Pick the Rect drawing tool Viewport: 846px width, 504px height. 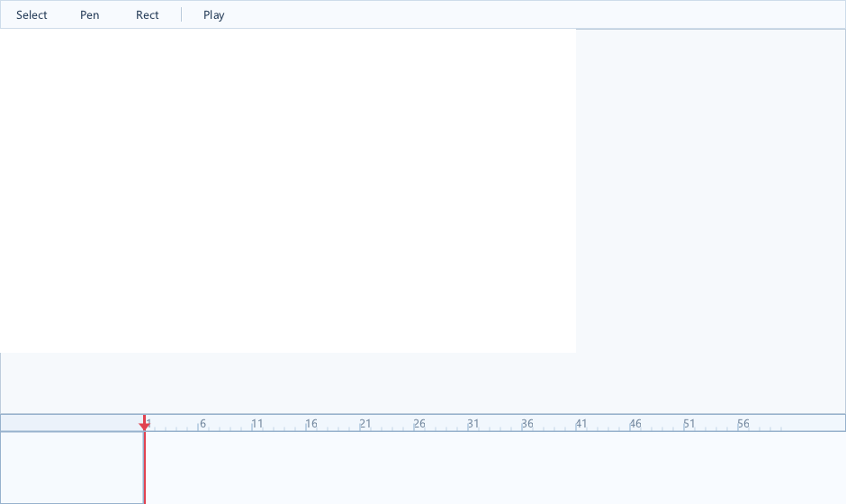148,15
